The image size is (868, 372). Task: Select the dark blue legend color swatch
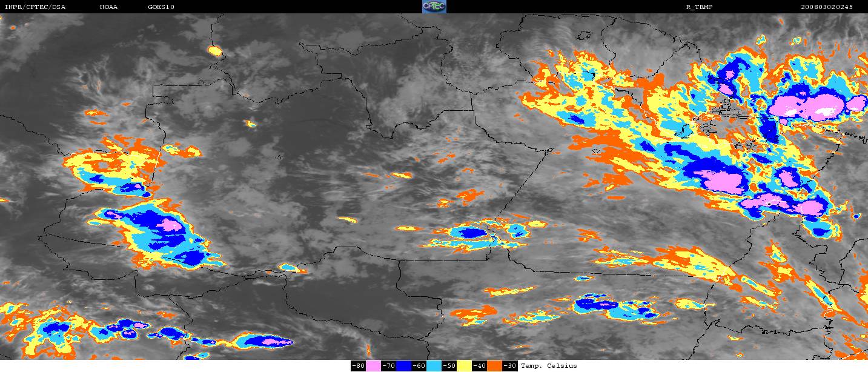coord(403,366)
